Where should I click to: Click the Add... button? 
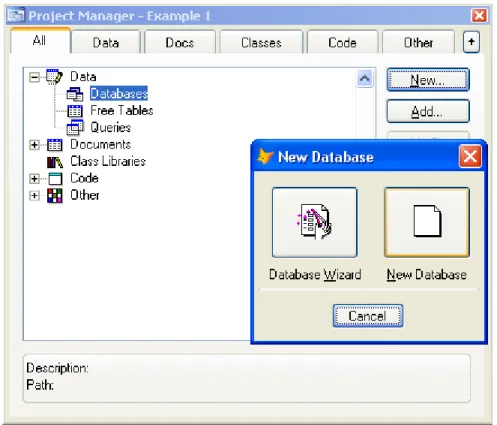428,112
